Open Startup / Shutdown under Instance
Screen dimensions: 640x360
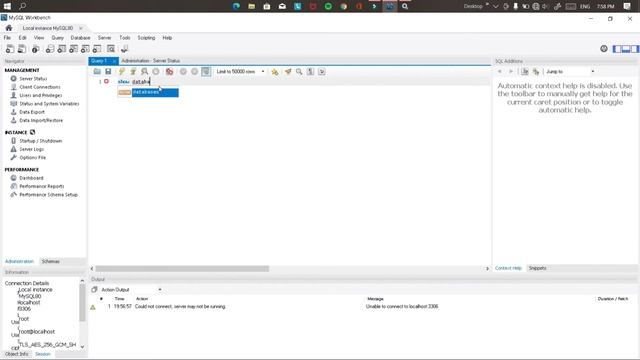tap(41, 141)
